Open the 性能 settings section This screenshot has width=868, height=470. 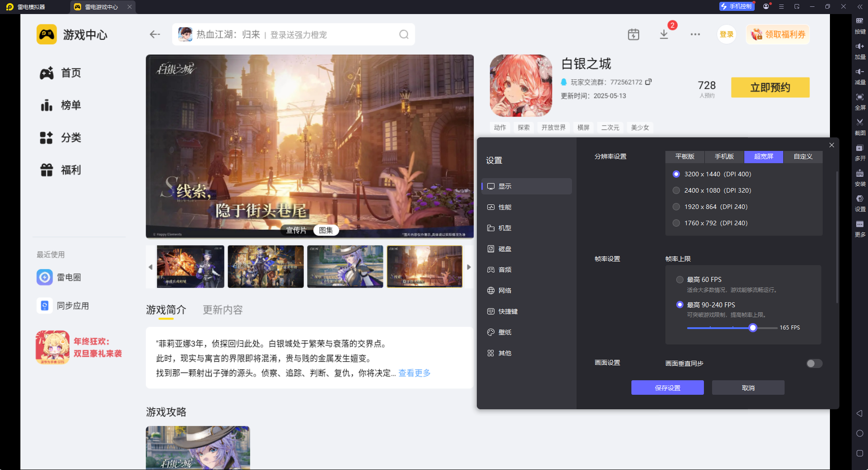coord(527,207)
